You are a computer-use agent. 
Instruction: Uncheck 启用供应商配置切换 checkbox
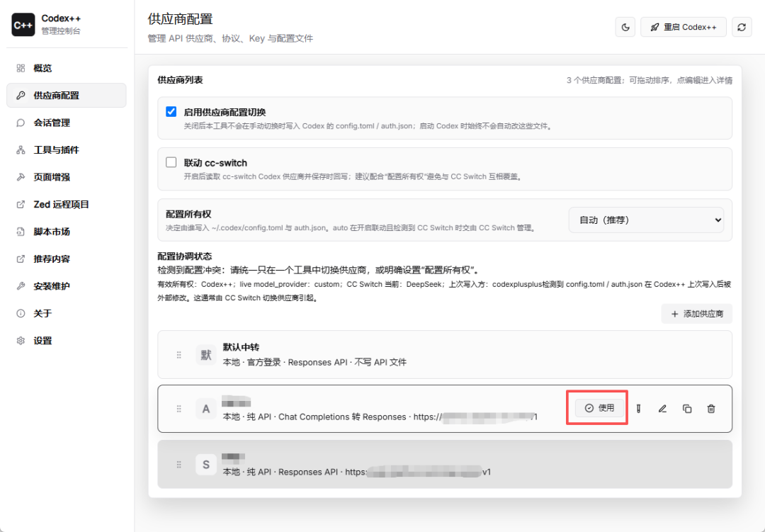171,112
